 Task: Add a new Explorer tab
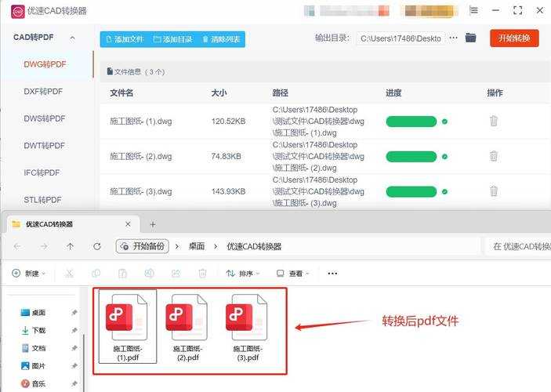tap(153, 224)
